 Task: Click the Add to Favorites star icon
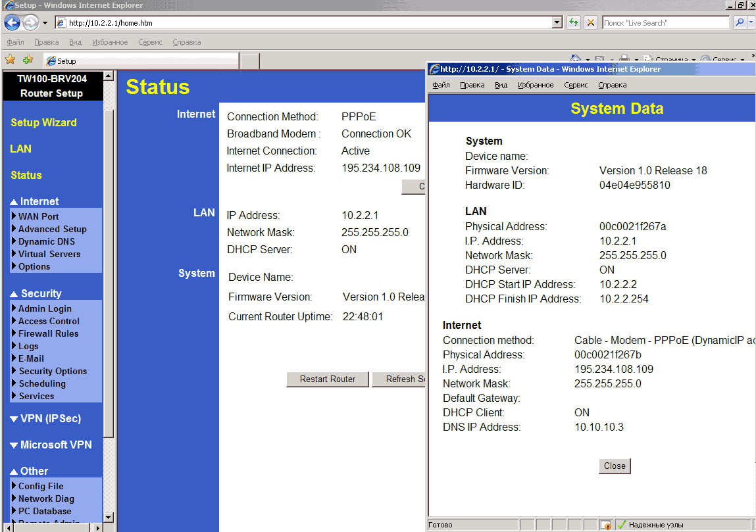(x=28, y=60)
